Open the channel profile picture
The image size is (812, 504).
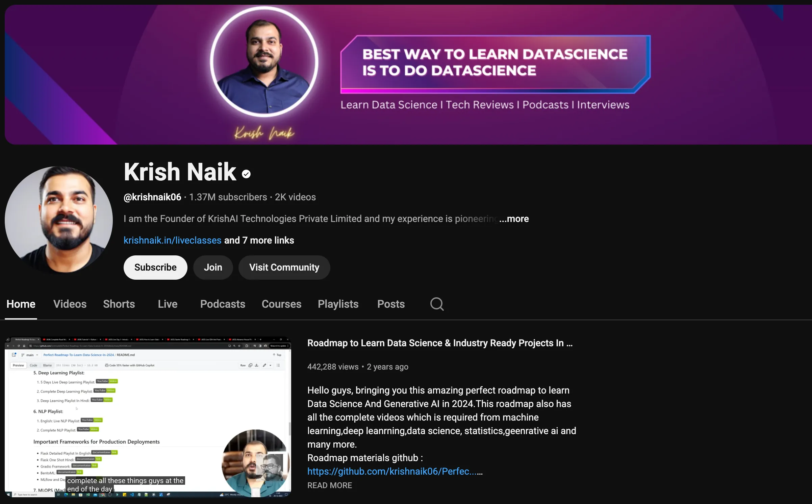coord(59,220)
